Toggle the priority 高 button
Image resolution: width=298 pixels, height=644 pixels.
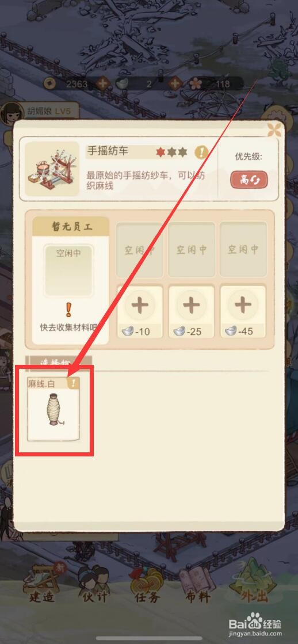point(249,180)
